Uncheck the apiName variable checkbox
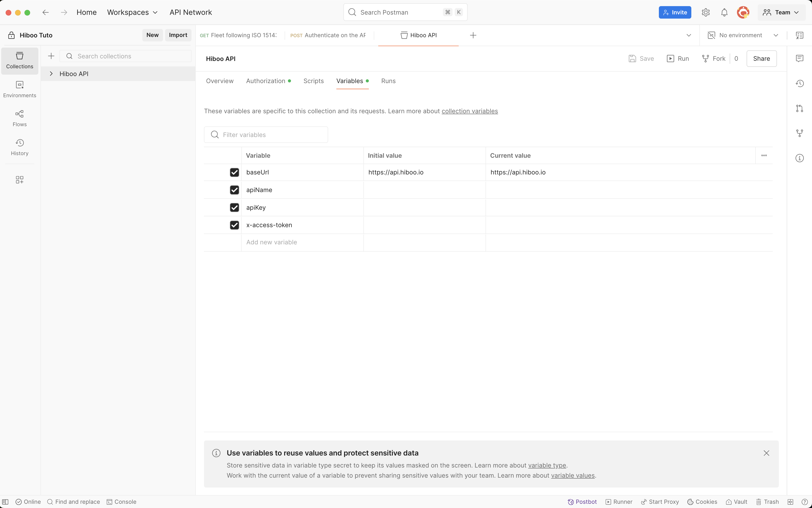812x508 pixels. tap(234, 190)
